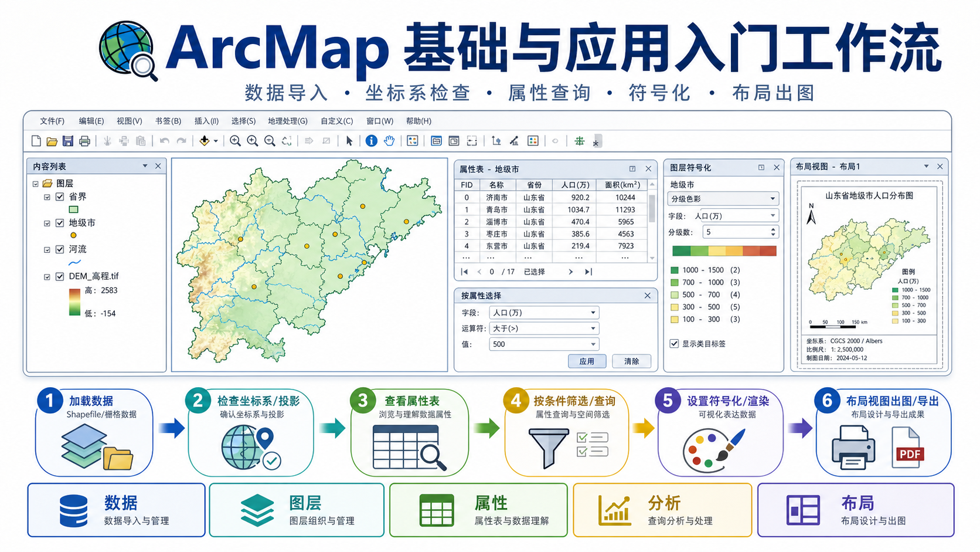
Task: Click the 1000 - 1500 class color swatch
Action: [x=675, y=270]
